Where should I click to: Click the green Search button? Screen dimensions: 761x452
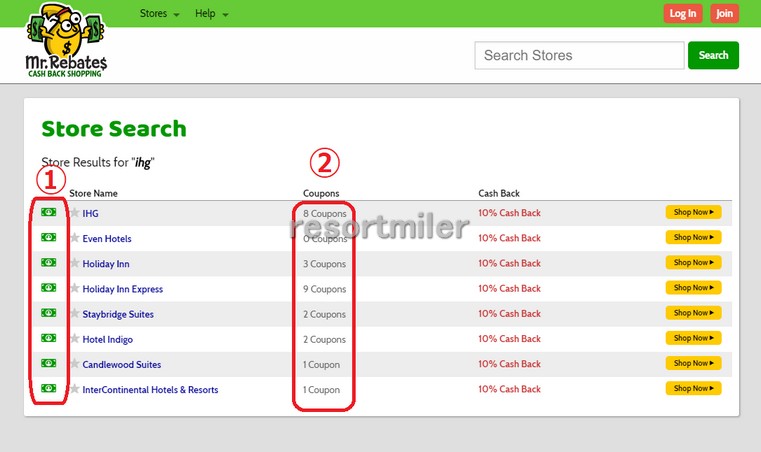(713, 55)
